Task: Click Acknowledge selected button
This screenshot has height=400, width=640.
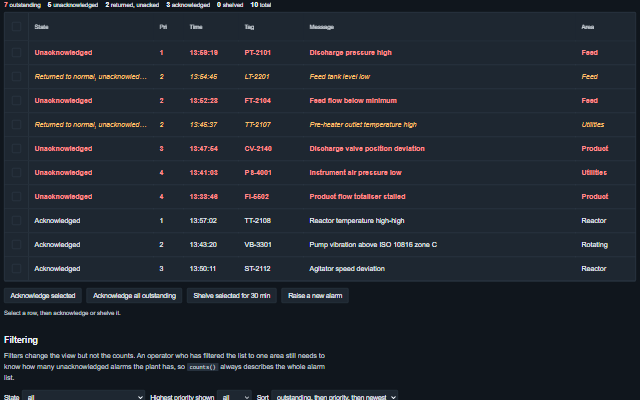Action: 43,296
